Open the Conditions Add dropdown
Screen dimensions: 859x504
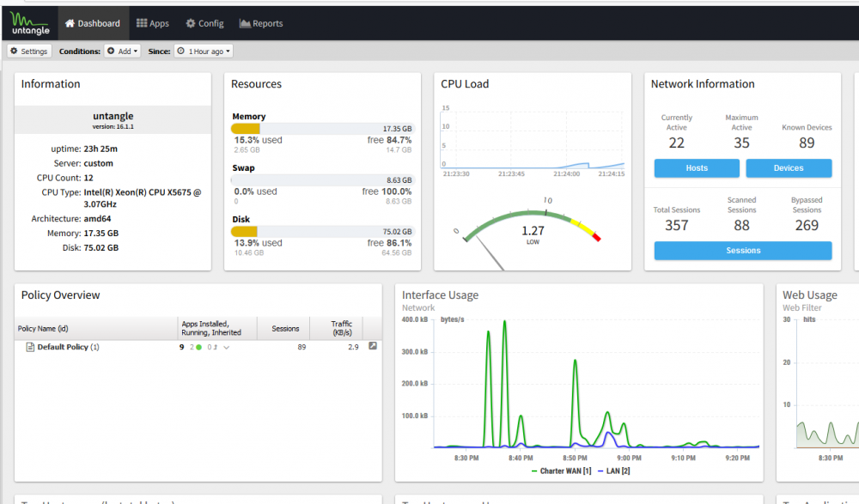pos(122,51)
